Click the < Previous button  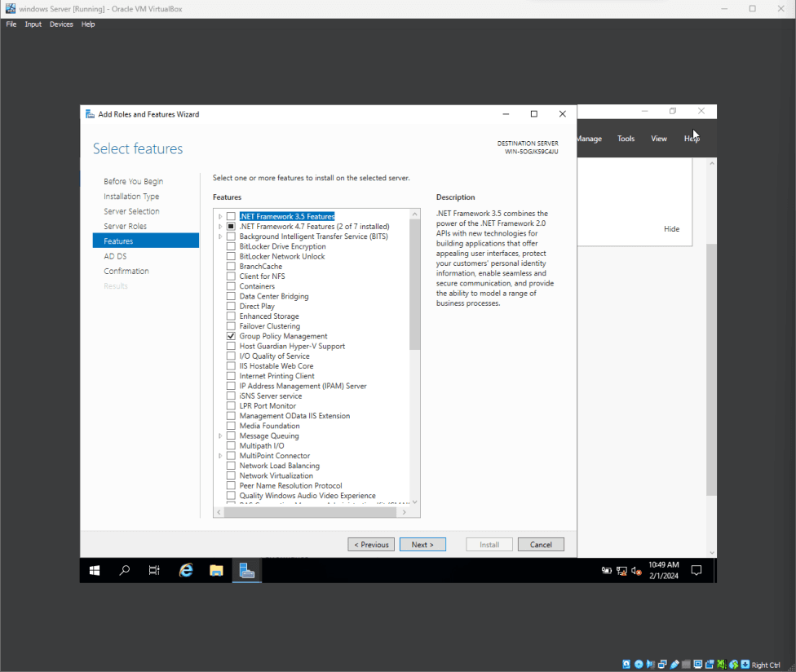point(371,545)
